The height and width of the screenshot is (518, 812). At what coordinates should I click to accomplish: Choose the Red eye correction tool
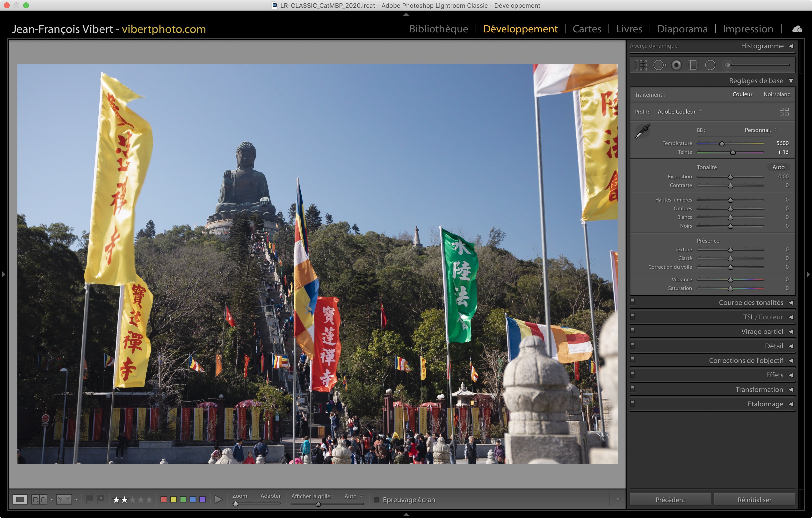pyautogui.click(x=676, y=65)
